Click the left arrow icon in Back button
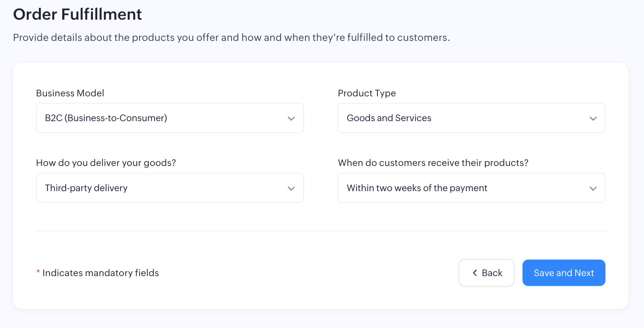Viewport: 644px width, 328px height. click(x=475, y=273)
